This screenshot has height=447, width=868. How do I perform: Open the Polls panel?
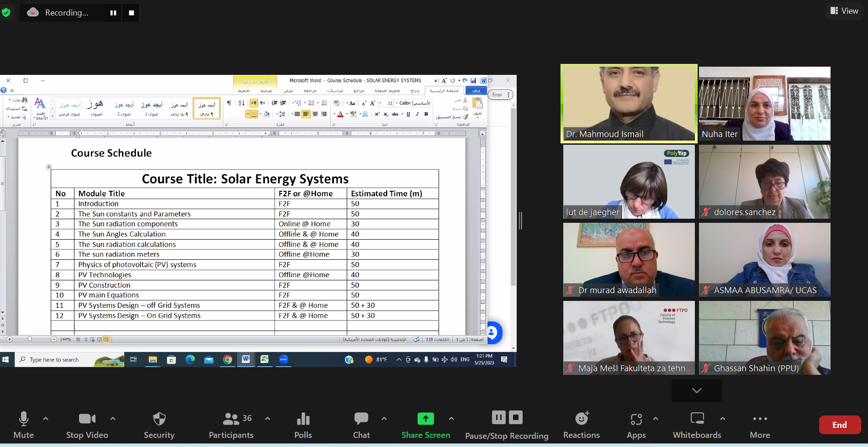(x=303, y=425)
